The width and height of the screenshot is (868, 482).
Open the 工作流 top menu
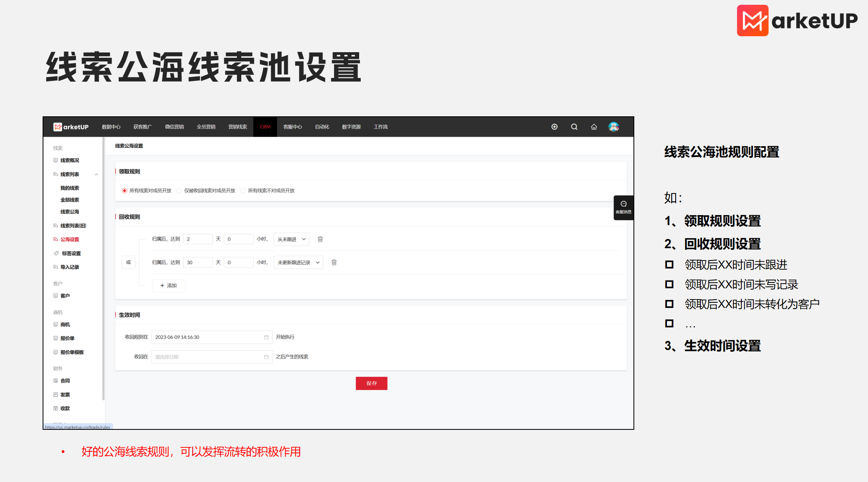[381, 127]
